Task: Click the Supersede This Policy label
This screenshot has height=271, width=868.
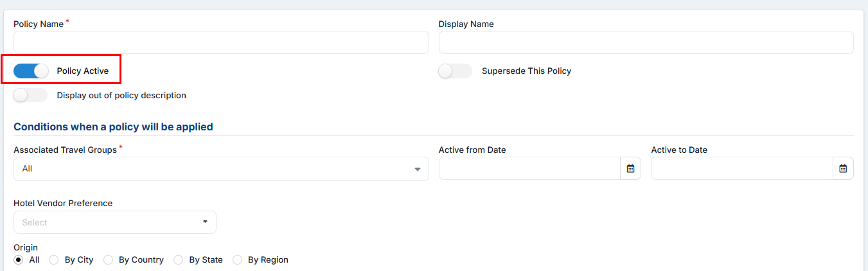Action: point(526,71)
